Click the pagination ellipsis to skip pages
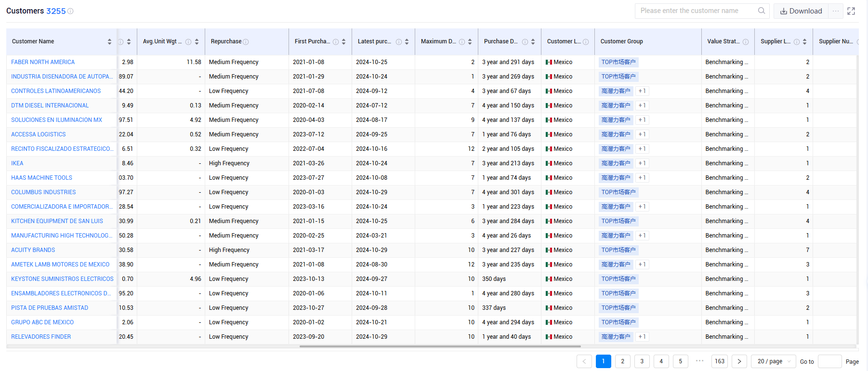868x371 pixels. click(x=700, y=360)
